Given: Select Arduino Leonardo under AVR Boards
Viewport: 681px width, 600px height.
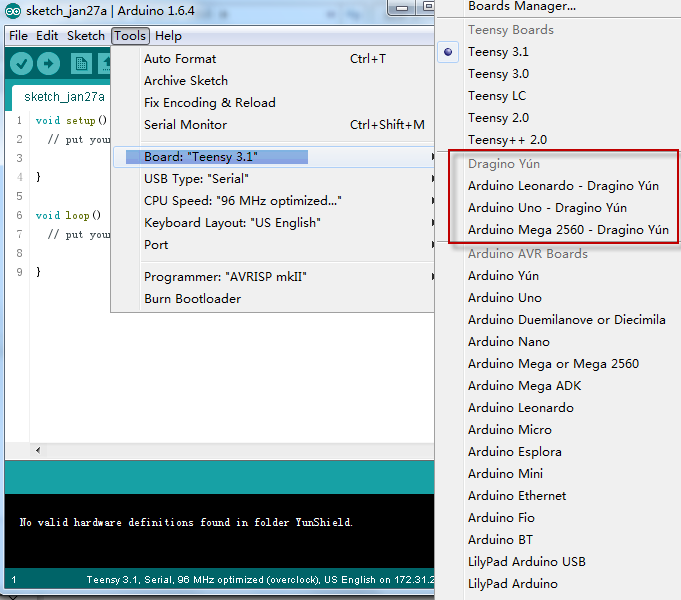Looking at the screenshot, I should pos(521,408).
